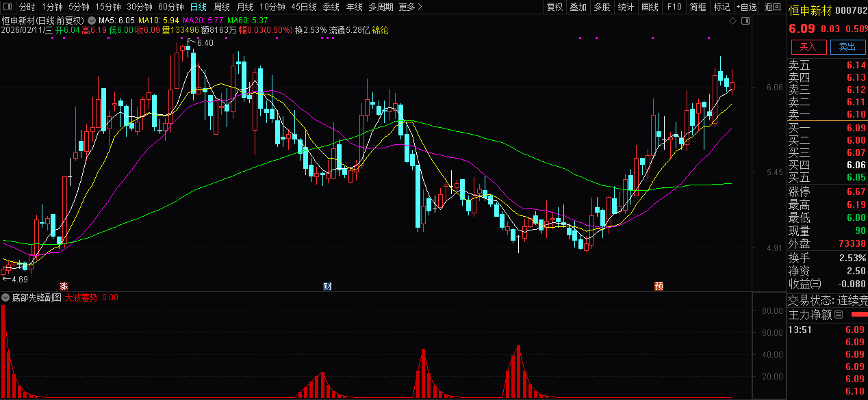Click the 13:51 trade tick time
Image resolution: width=868 pixels, height=400 pixels.
(800, 330)
